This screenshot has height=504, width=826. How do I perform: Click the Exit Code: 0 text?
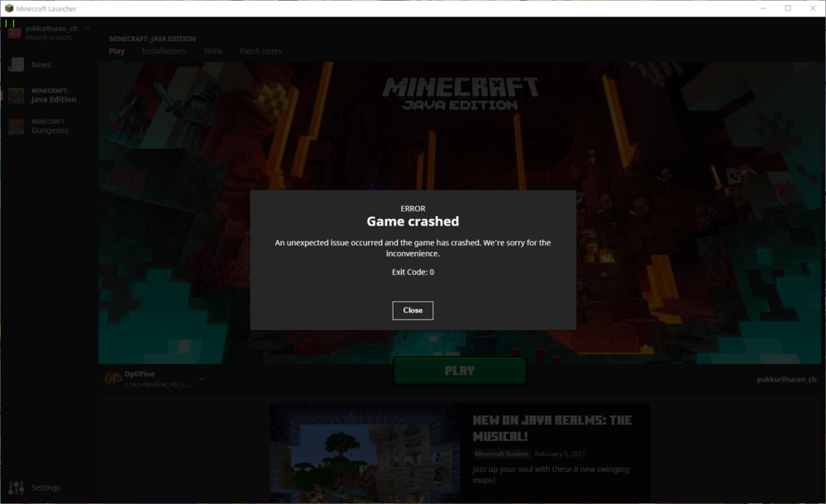coord(413,273)
